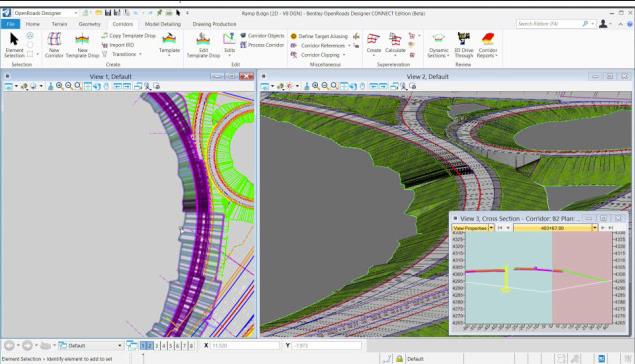Toggle view 3 button in view group
This screenshot has width=635, height=364.
pos(157,346)
